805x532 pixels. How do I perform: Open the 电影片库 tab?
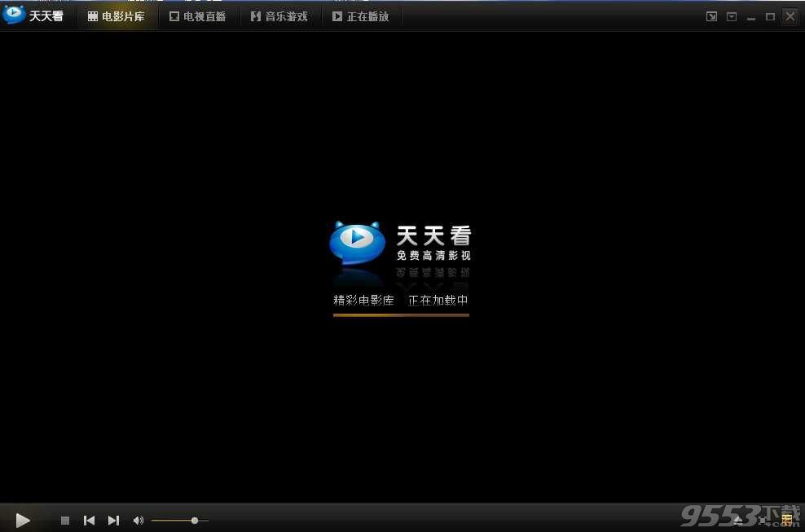pos(117,16)
